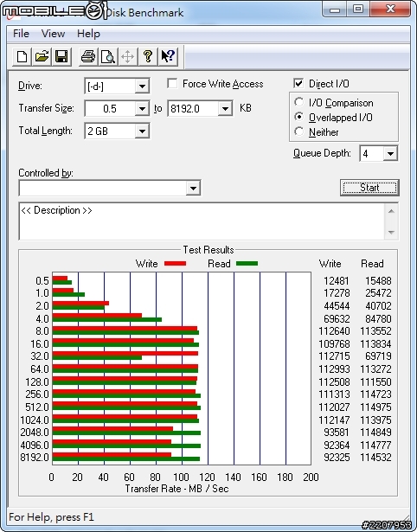
Task: Click the Write column header
Action: pos(330,264)
